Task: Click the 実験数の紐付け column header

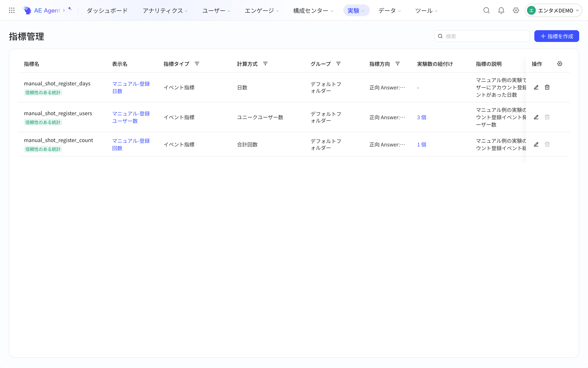Action: pos(435,64)
